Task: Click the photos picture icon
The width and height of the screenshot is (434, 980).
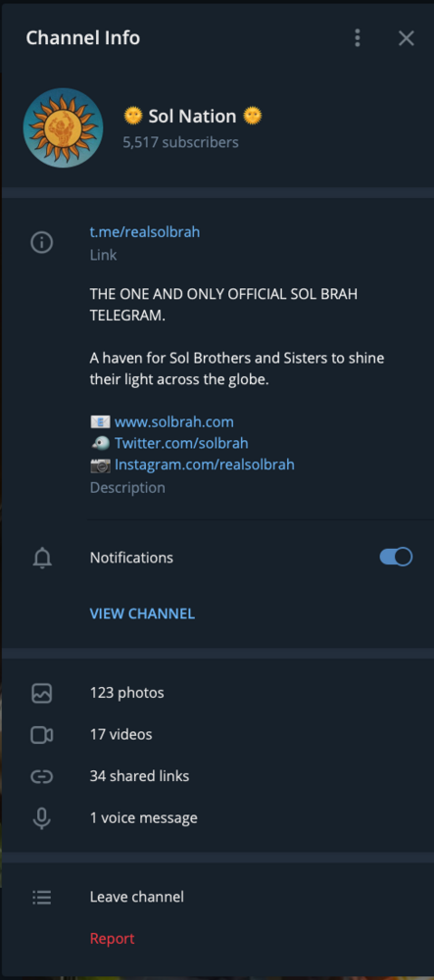Action: point(42,693)
